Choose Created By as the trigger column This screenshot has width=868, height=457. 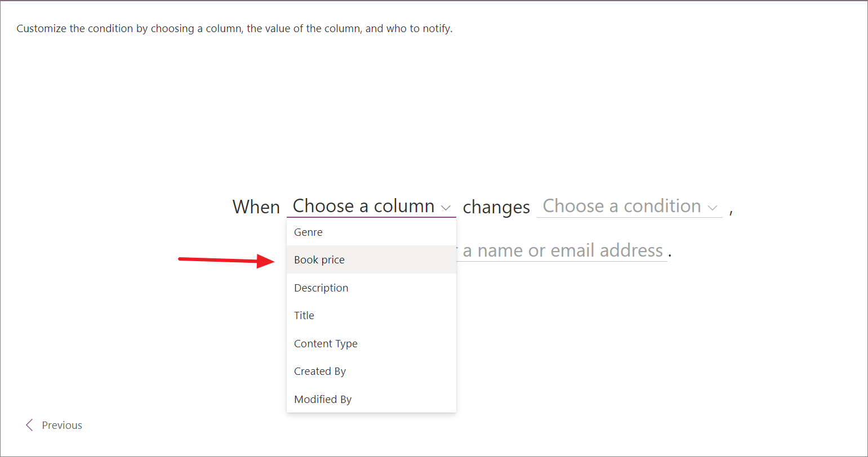[319, 371]
